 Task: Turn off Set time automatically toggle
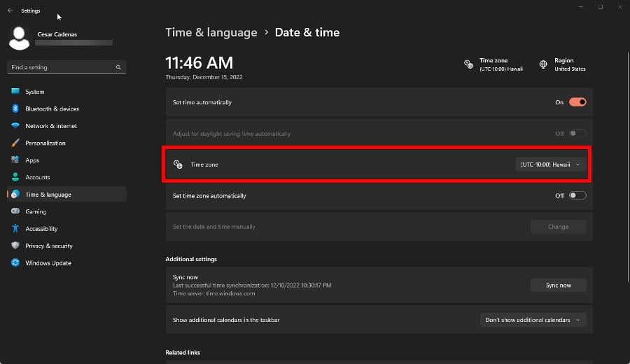tap(577, 102)
